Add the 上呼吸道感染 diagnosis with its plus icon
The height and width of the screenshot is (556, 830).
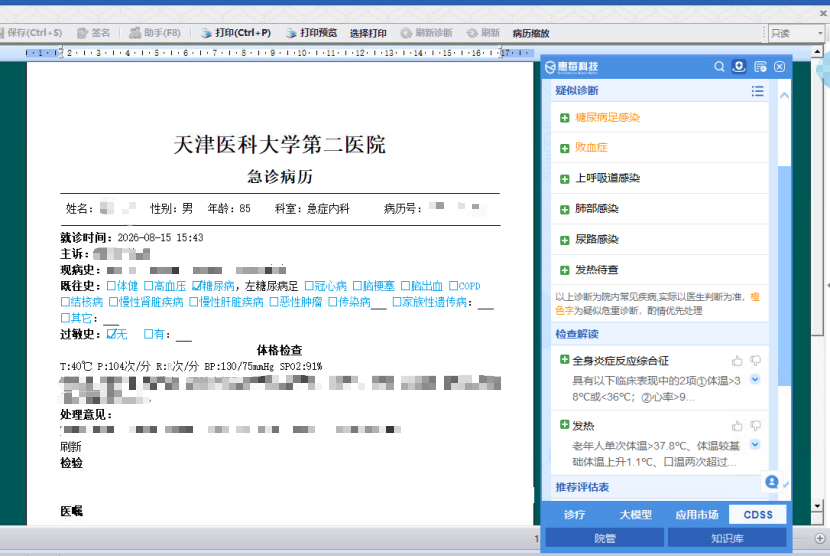pos(564,179)
